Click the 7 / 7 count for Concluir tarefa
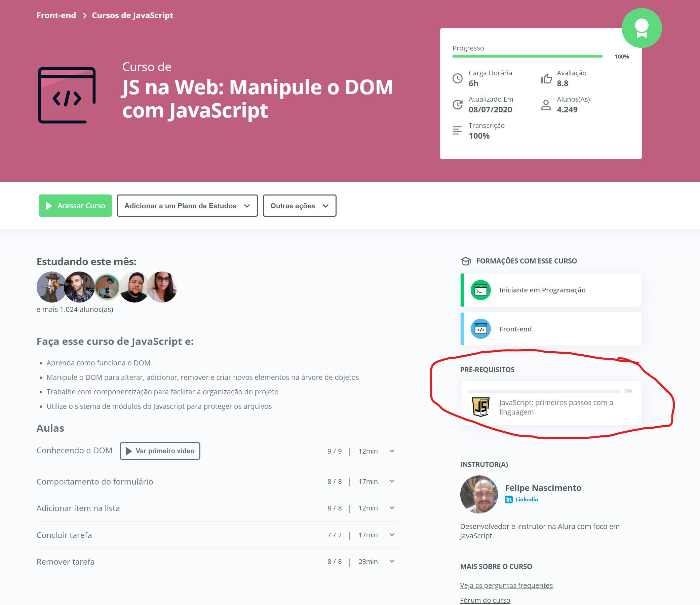The width and height of the screenshot is (700, 605). (335, 535)
